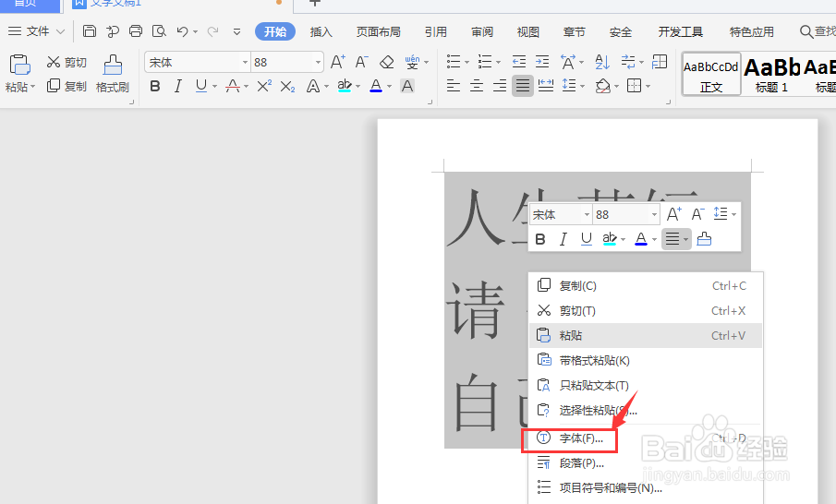Click the Print icon in quick toolbar

pyautogui.click(x=136, y=31)
